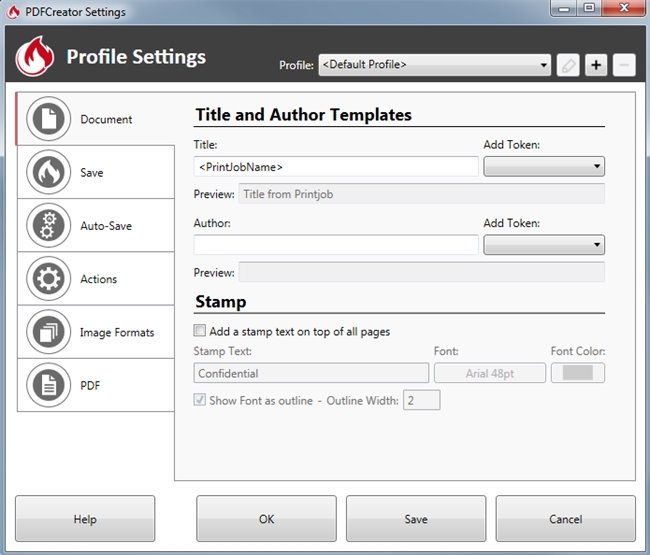650x555 pixels.
Task: Click the rename profile pencil icon
Action: [568, 65]
